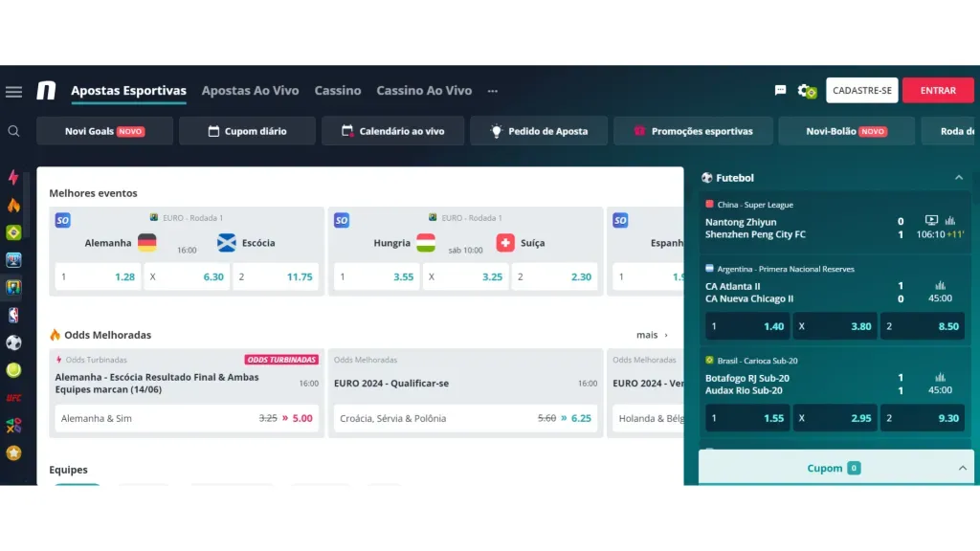Open the Cassino Ao Vivo tab
The image size is (980, 551).
coord(424,91)
